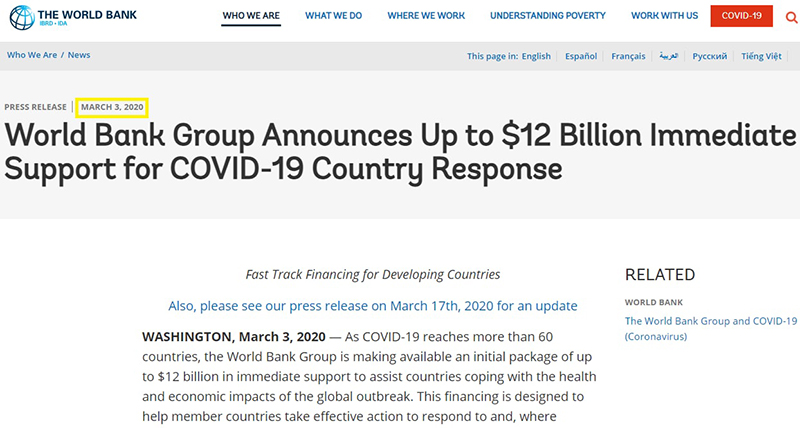This screenshot has width=800, height=428.
Task: Go to the Work With Us section
Action: tap(664, 16)
